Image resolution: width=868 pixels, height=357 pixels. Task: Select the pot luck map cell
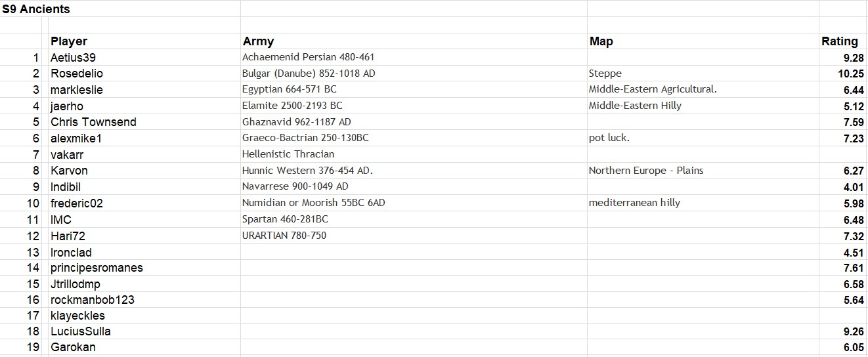pyautogui.click(x=703, y=138)
